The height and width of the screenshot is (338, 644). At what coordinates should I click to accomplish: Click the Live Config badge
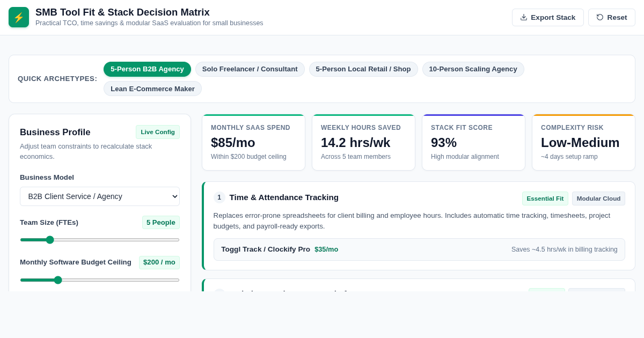(x=158, y=132)
